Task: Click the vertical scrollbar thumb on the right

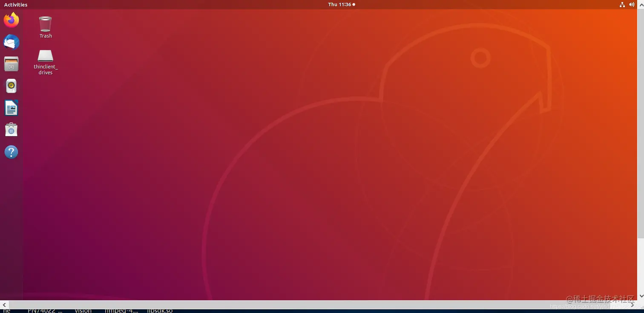Action: 641,124
